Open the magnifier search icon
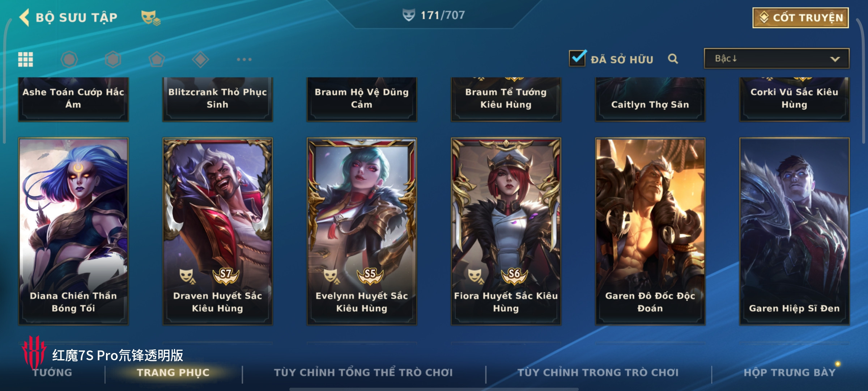 (673, 59)
